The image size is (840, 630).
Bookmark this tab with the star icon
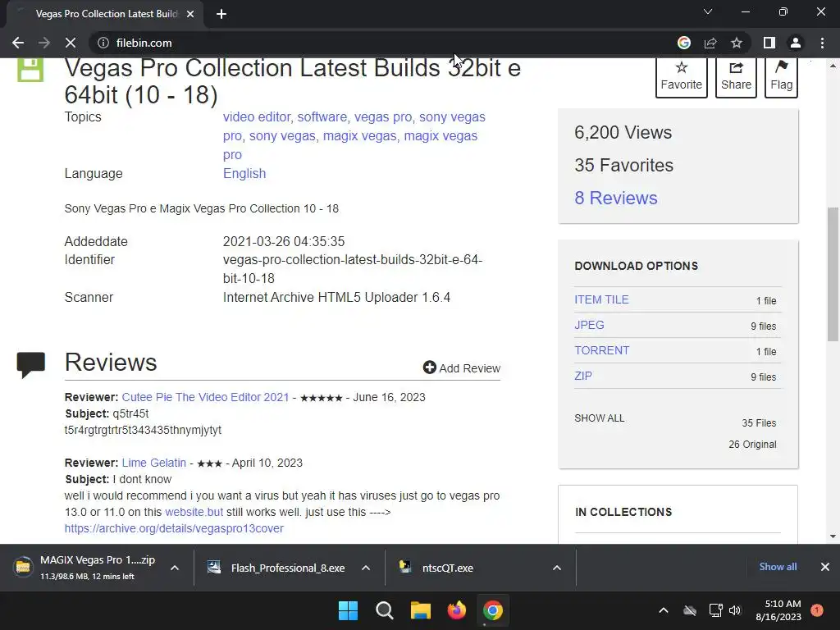point(737,43)
